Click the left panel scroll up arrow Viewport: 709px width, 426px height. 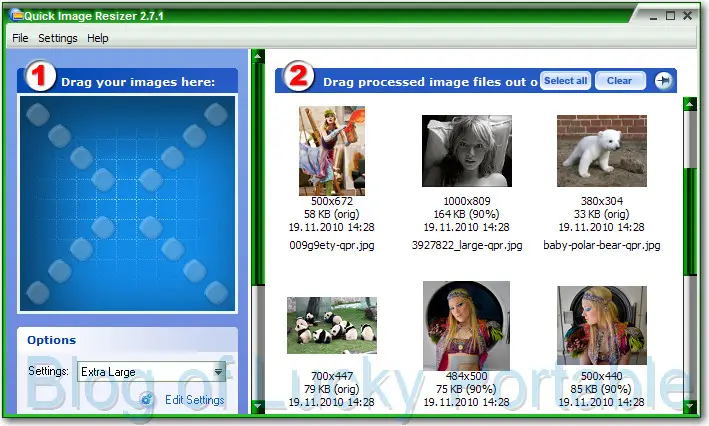(258, 56)
